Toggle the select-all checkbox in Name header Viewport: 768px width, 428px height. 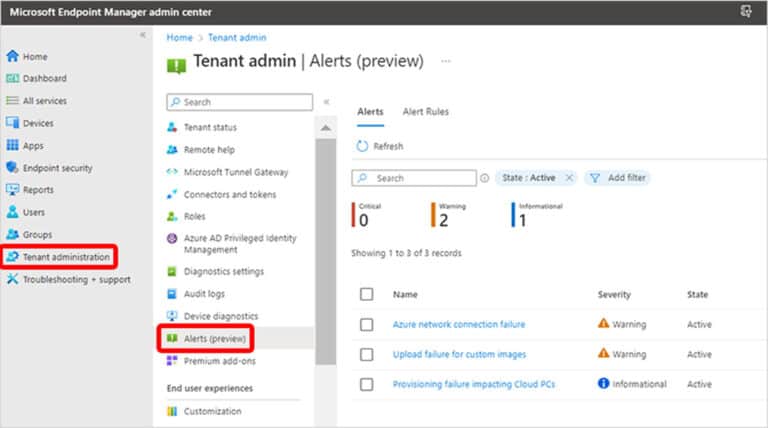366,294
